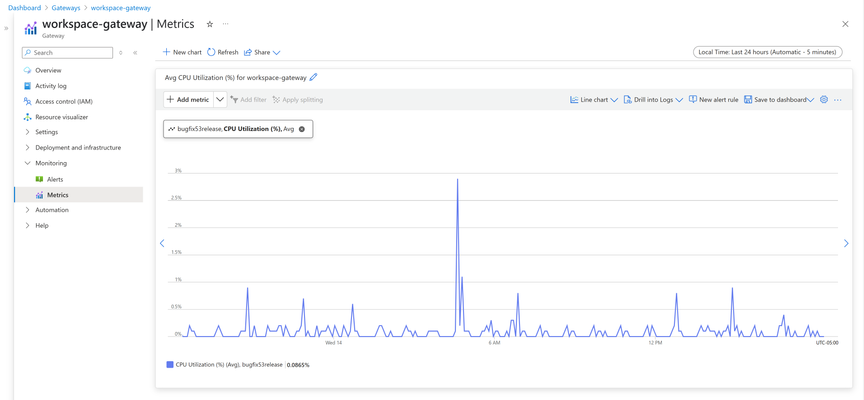Open the ellipsis menu next to the title
The height and width of the screenshot is (400, 864).
(x=225, y=24)
